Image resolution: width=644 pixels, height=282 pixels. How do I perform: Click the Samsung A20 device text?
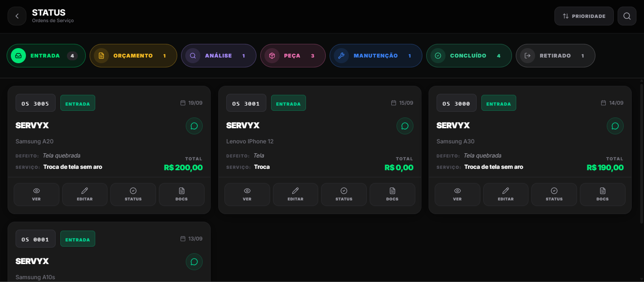pyautogui.click(x=34, y=141)
